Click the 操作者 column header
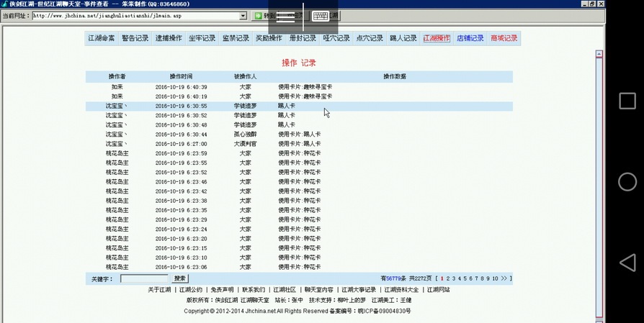This screenshot has height=323, width=644. click(117, 76)
